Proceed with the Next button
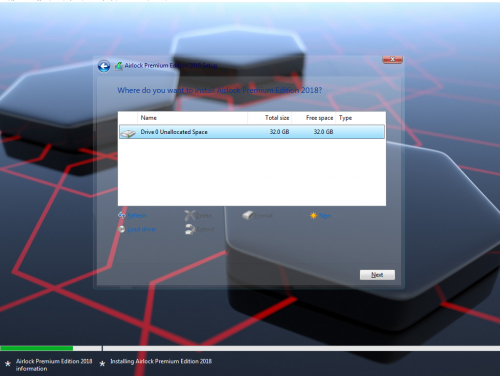Screen dimensions: 500x376 tap(377, 275)
